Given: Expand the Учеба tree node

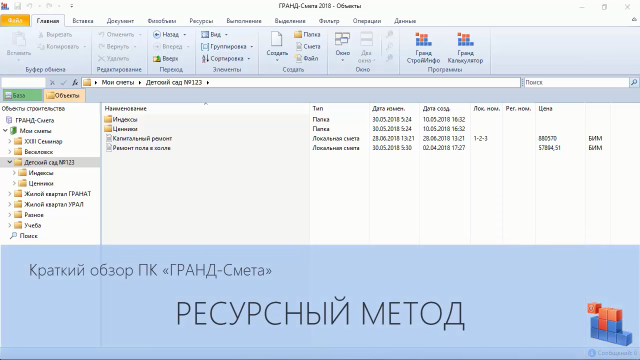Looking at the screenshot, I should 10,225.
